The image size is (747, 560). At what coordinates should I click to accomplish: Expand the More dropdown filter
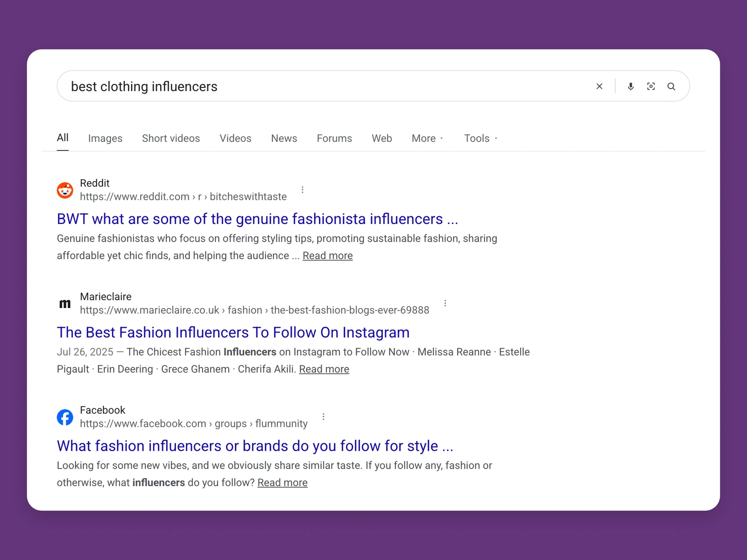(x=428, y=138)
